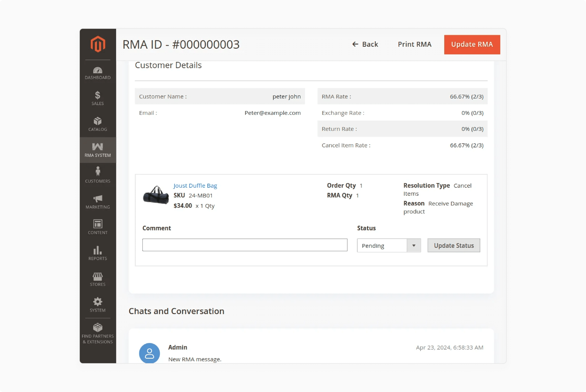This screenshot has width=586, height=392.
Task: Go back using the Back arrow button
Action: point(365,44)
